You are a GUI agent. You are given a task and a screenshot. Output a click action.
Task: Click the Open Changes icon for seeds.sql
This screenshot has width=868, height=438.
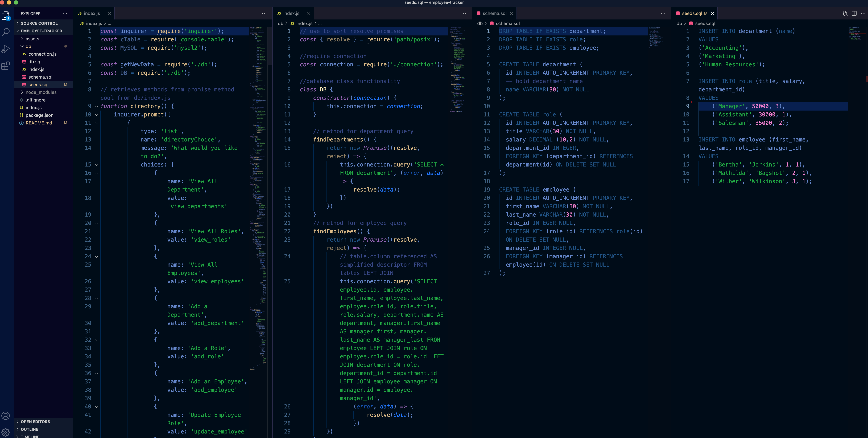coord(845,14)
